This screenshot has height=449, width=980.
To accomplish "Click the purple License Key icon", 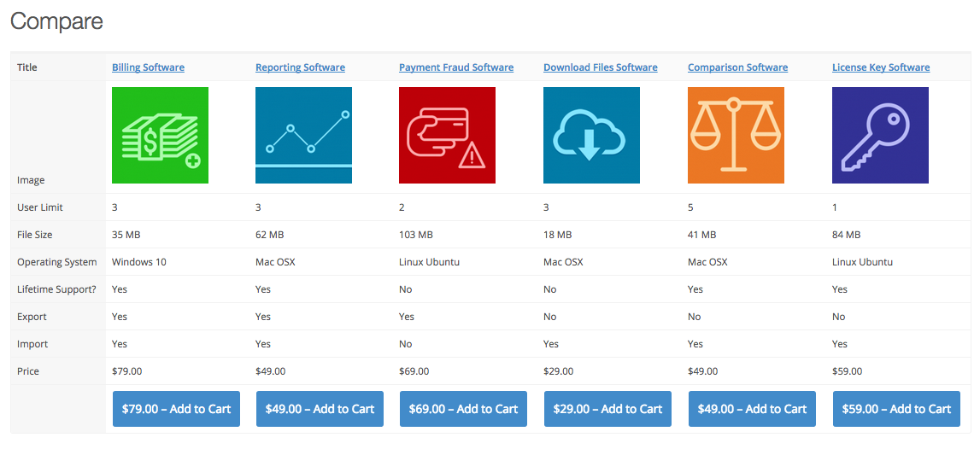I will click(880, 135).
